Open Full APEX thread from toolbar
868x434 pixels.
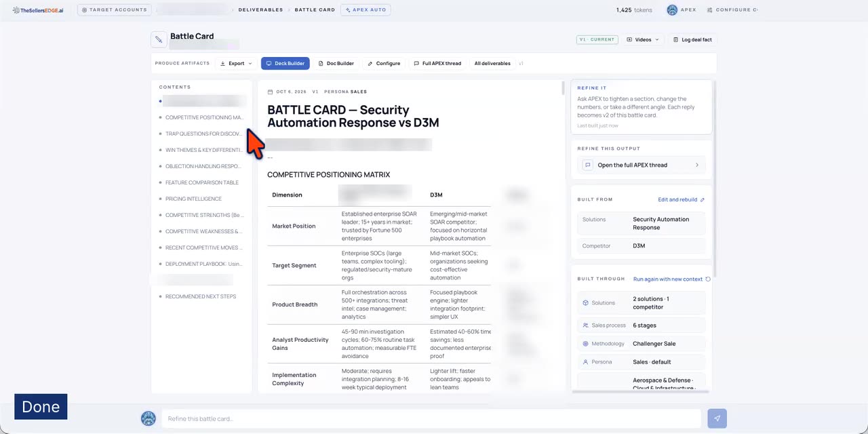[x=437, y=64]
